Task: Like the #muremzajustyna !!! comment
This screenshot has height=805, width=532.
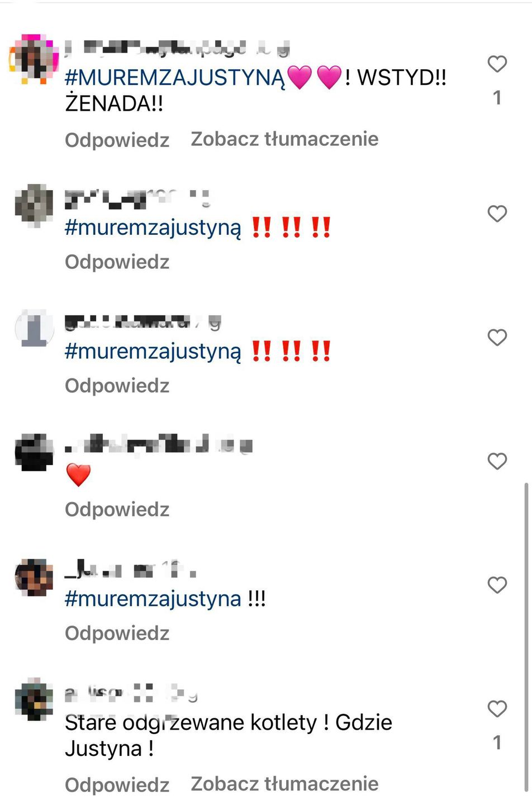Action: [x=497, y=585]
